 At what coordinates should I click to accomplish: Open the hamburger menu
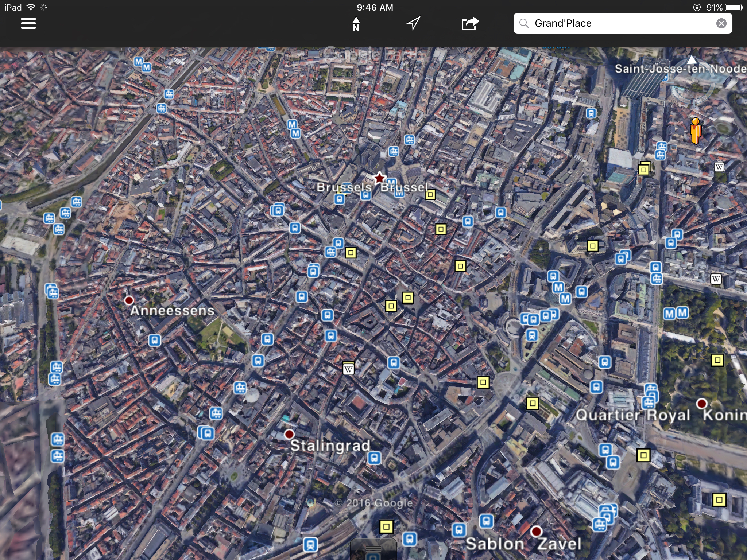coord(28,24)
